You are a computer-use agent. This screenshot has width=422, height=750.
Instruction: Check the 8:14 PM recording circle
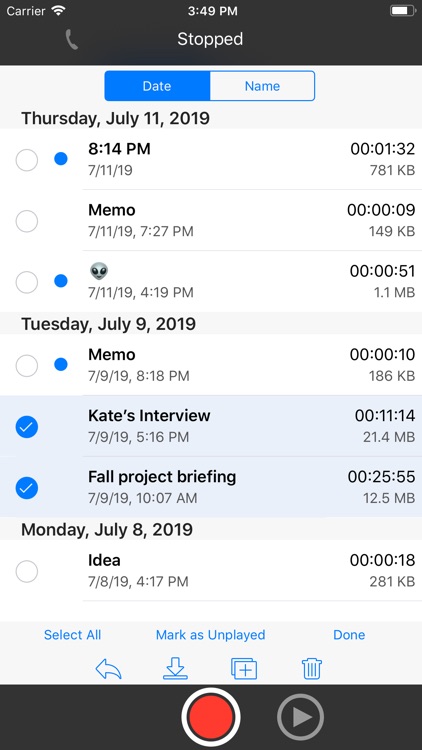point(27,160)
